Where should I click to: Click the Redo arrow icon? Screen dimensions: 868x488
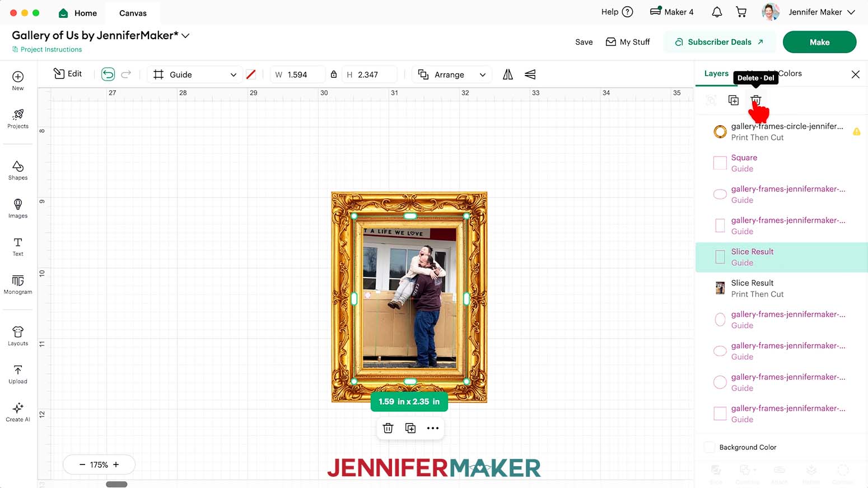tap(126, 74)
